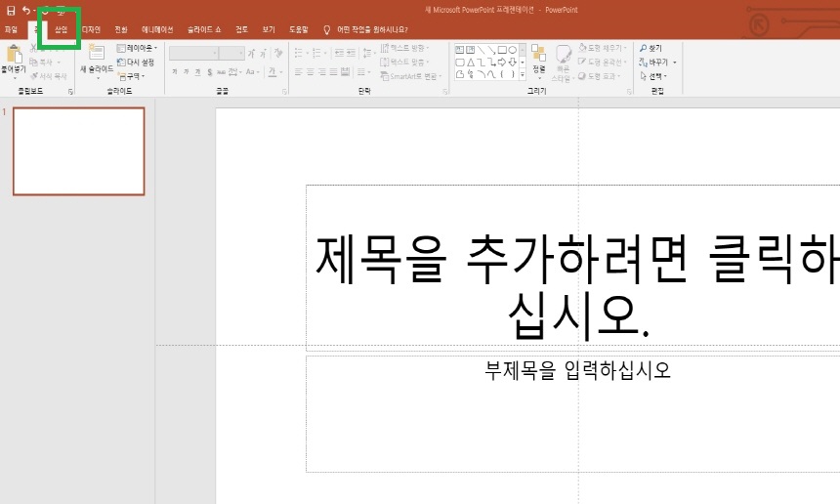
Task: Click the lightbulb tell-me icon
Action: tap(327, 30)
